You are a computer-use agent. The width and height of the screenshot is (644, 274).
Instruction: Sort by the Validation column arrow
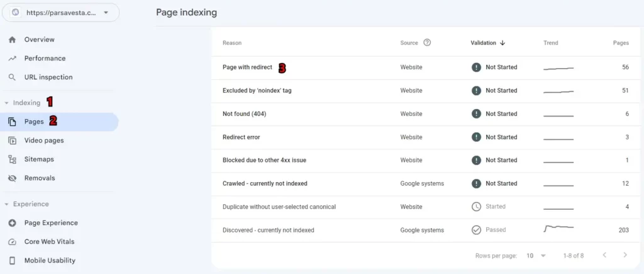pyautogui.click(x=502, y=43)
